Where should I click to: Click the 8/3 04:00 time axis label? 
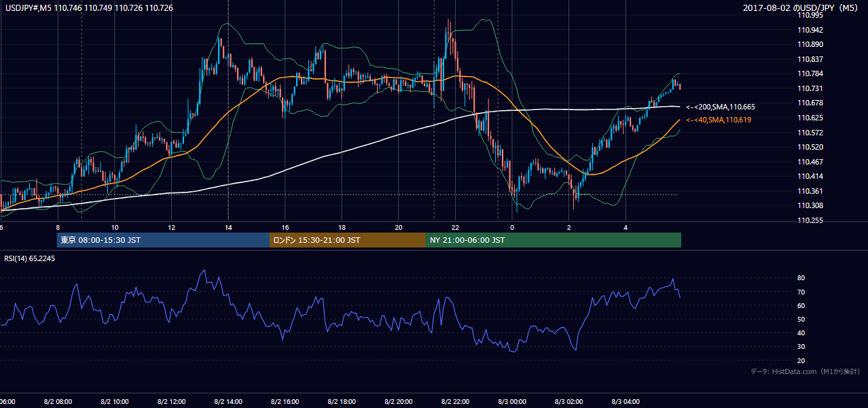point(626,401)
